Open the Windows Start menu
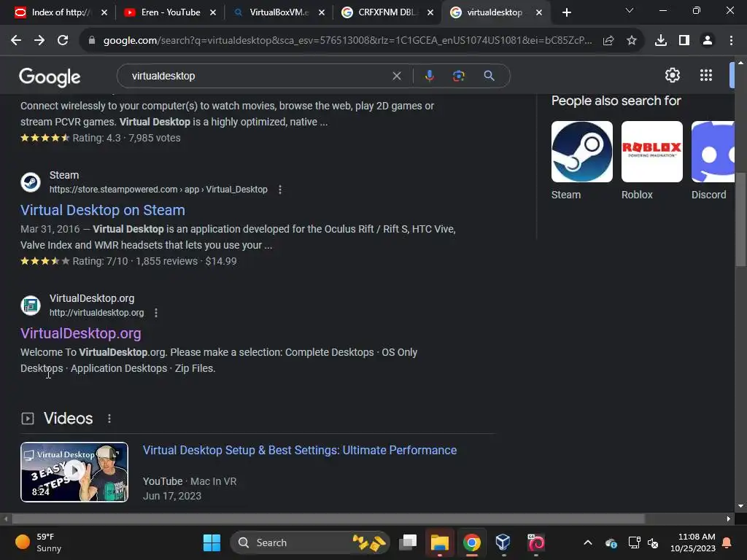 point(212,542)
